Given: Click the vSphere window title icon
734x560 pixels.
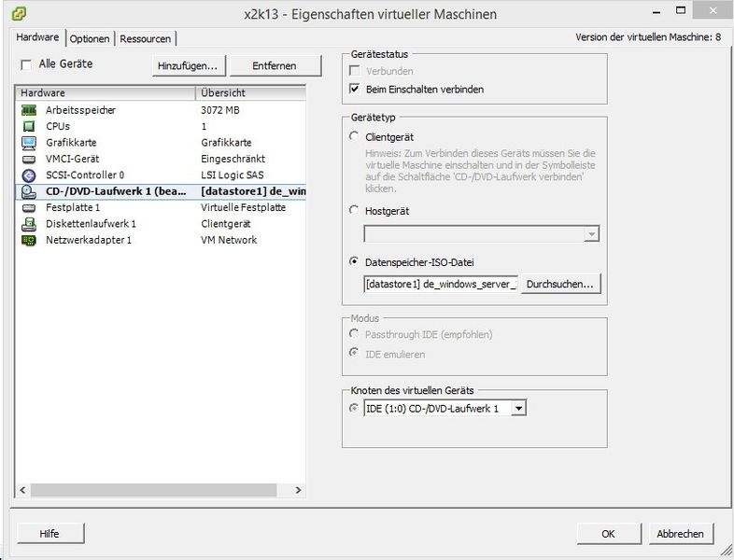Looking at the screenshot, I should [x=20, y=13].
